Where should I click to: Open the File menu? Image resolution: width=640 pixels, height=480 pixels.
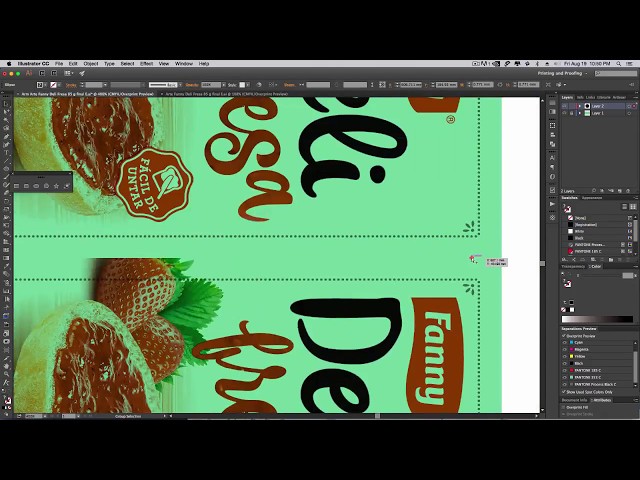[59, 64]
